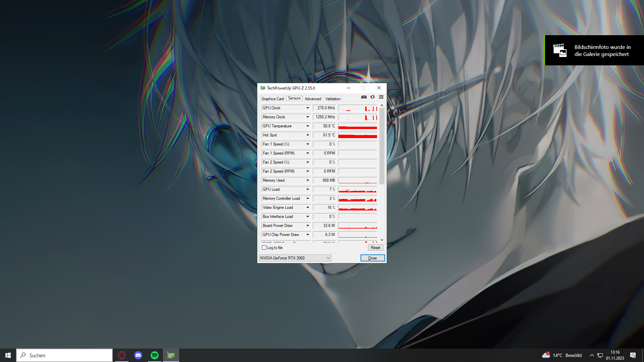Open Opera browser from the taskbar
The width and height of the screenshot is (644, 362).
[x=122, y=355]
